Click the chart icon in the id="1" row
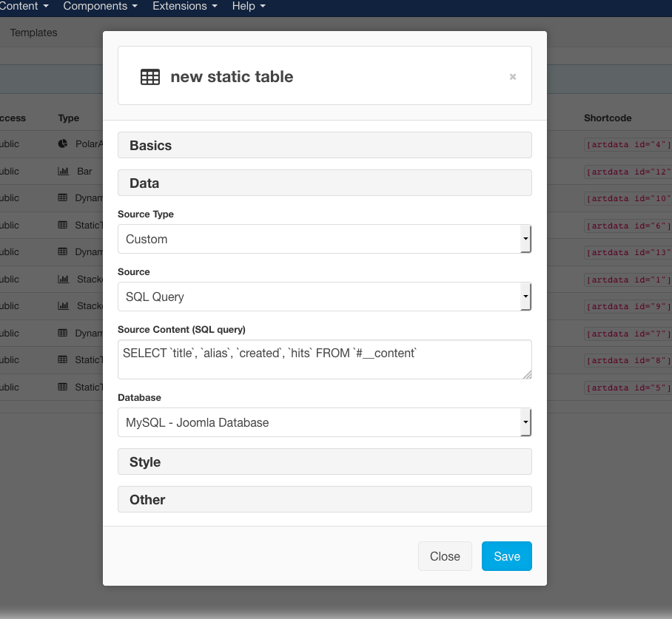 coord(63,279)
